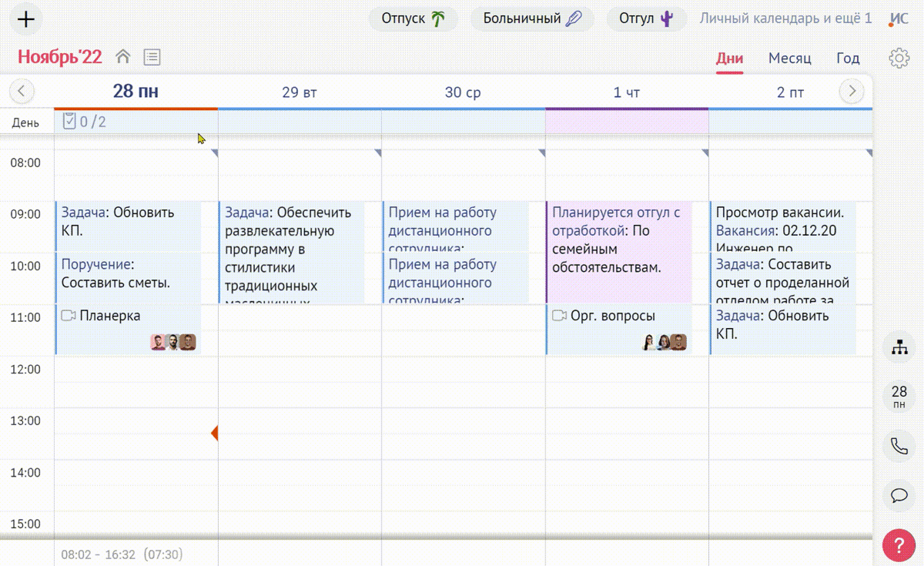Switch to the Месяц tab
The height and width of the screenshot is (566, 924).
pos(789,59)
